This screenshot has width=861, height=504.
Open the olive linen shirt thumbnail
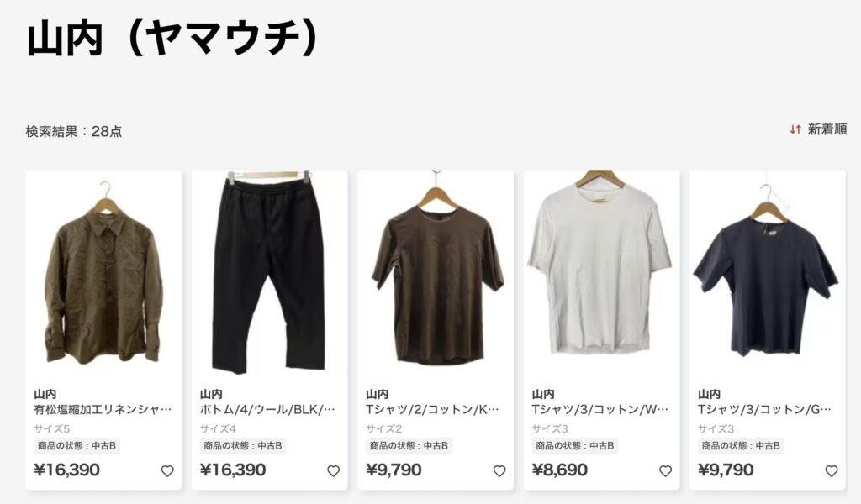coord(103,273)
